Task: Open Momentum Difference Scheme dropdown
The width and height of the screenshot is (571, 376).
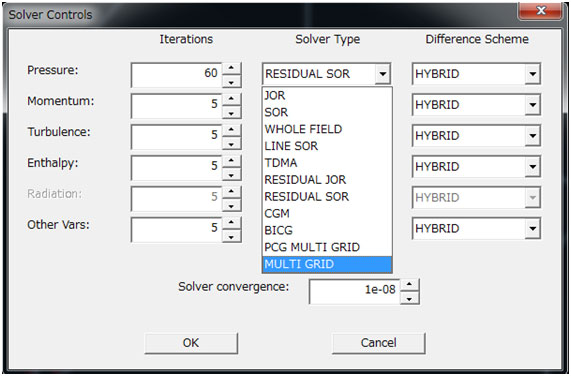Action: [x=532, y=105]
